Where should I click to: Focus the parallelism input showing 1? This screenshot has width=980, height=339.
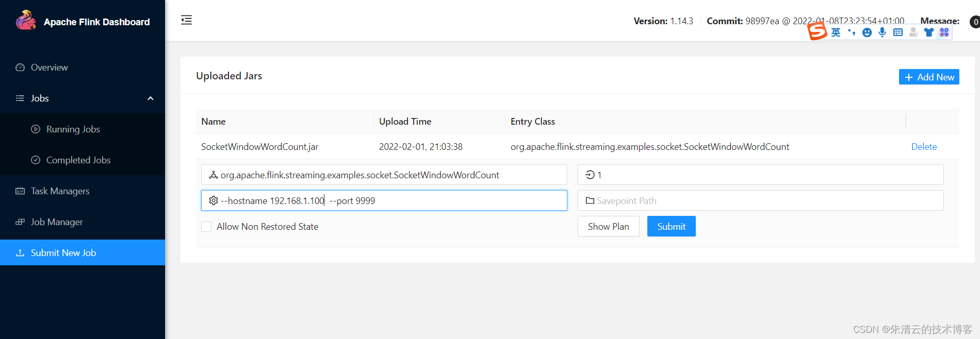(761, 175)
